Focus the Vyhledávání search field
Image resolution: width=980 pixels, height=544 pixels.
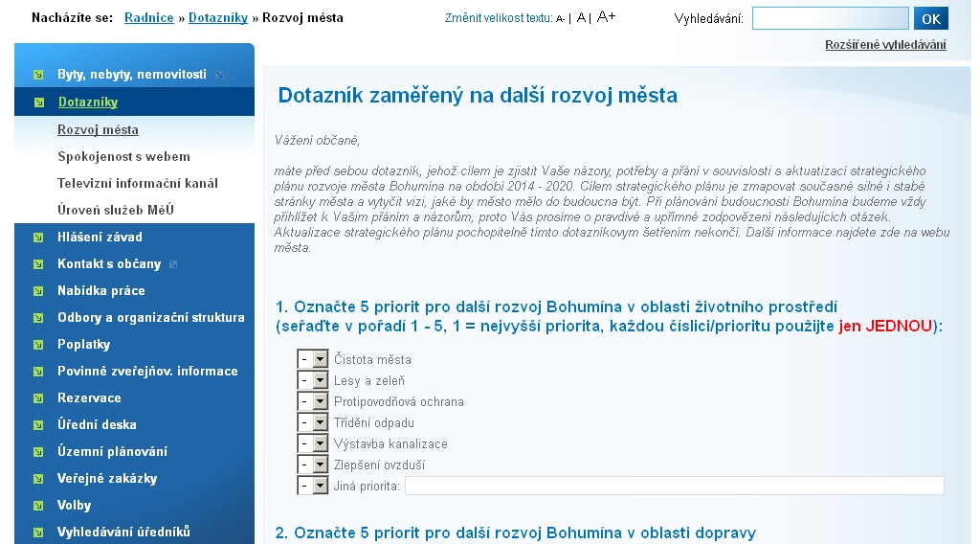click(x=830, y=19)
